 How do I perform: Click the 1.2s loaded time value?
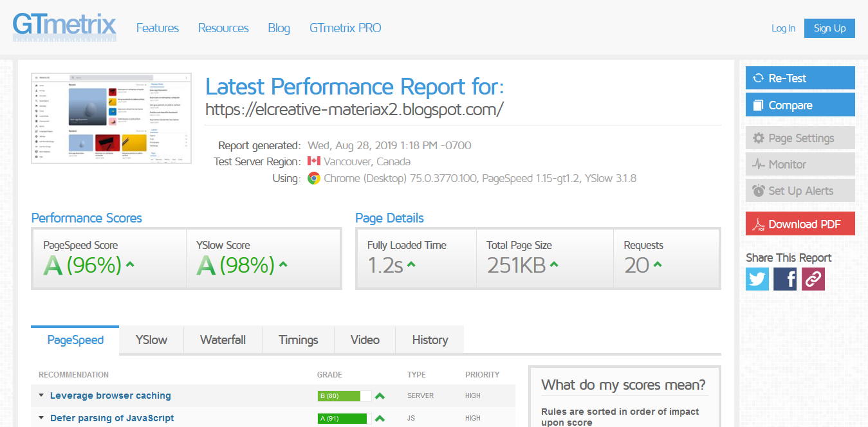[x=385, y=265]
